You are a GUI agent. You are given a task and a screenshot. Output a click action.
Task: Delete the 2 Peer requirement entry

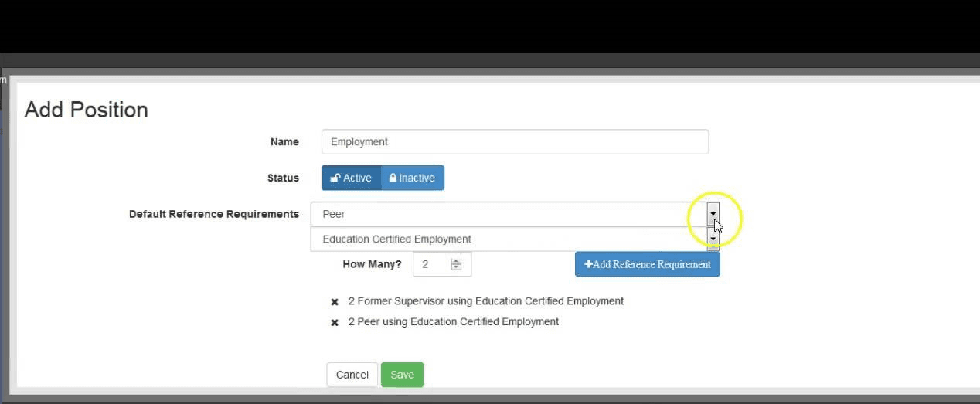point(335,323)
